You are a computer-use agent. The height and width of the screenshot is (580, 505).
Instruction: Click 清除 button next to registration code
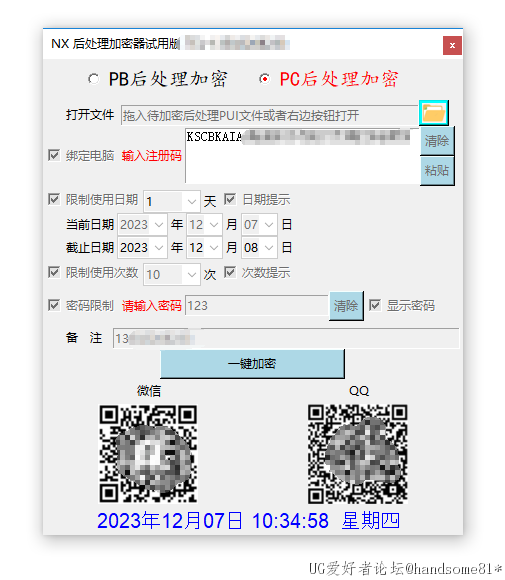click(x=437, y=141)
